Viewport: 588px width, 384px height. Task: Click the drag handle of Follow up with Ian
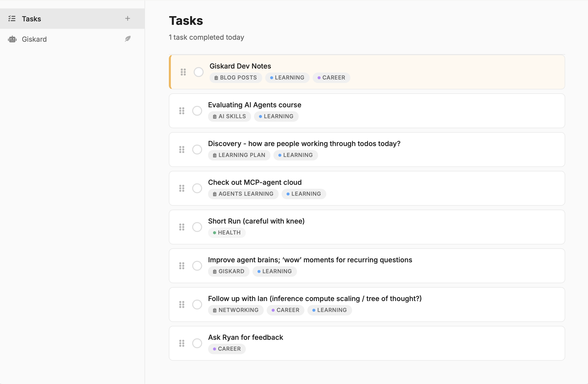(182, 304)
